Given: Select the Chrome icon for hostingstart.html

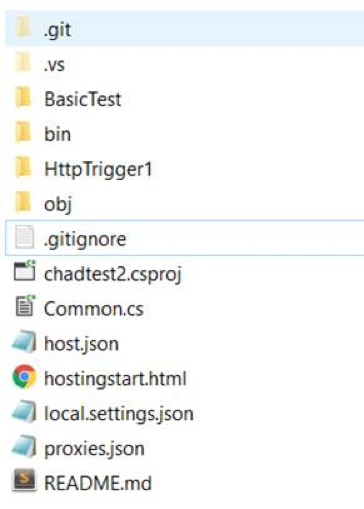Looking at the screenshot, I should [x=24, y=377].
